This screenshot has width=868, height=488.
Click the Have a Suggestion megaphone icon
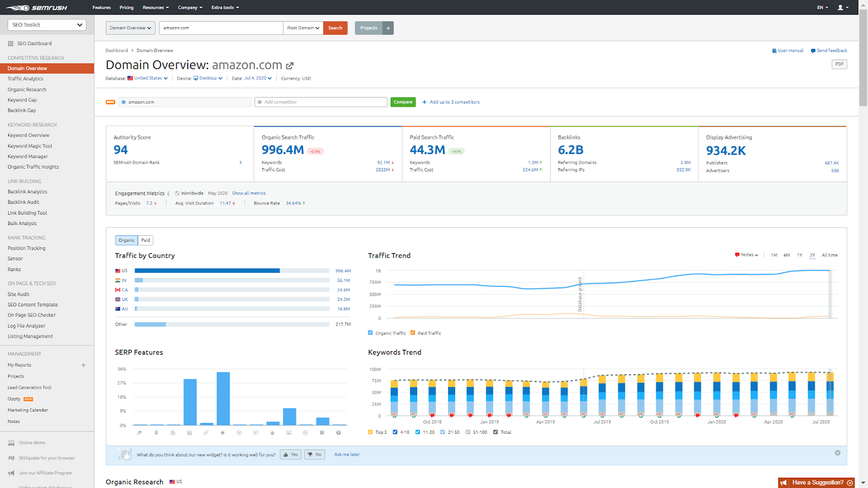point(783,483)
